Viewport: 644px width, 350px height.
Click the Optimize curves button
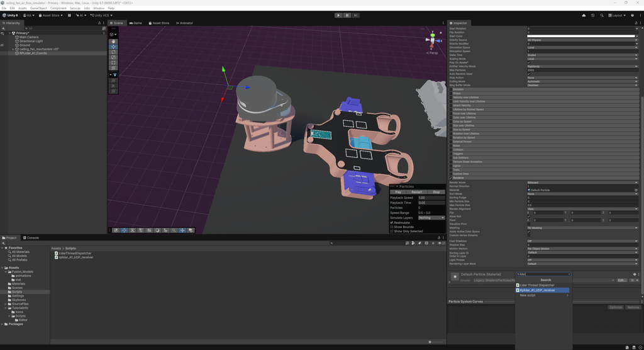(616, 307)
